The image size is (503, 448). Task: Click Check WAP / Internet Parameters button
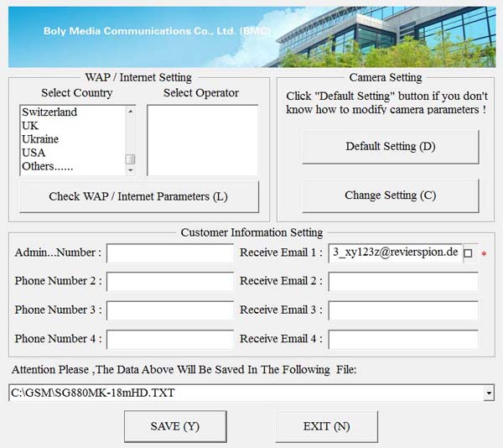[138, 197]
